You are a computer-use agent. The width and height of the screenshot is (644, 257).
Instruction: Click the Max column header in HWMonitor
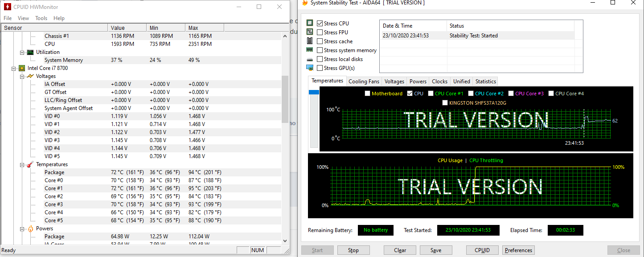pyautogui.click(x=205, y=28)
